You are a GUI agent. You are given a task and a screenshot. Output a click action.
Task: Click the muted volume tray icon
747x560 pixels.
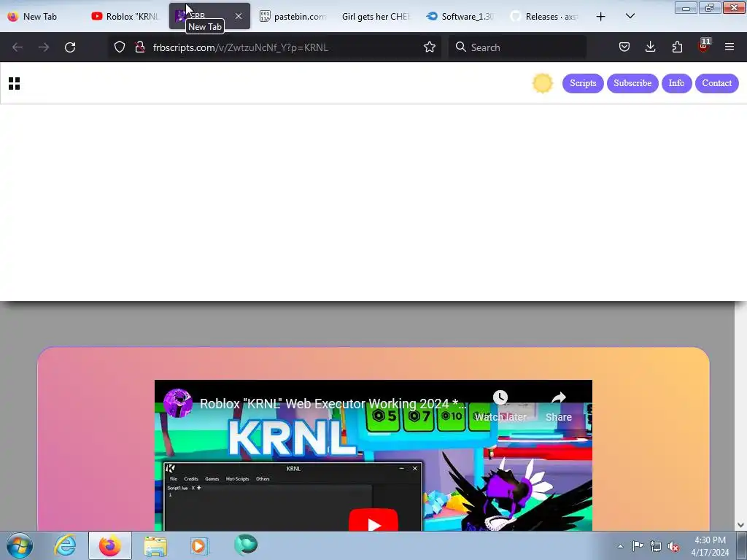(673, 547)
